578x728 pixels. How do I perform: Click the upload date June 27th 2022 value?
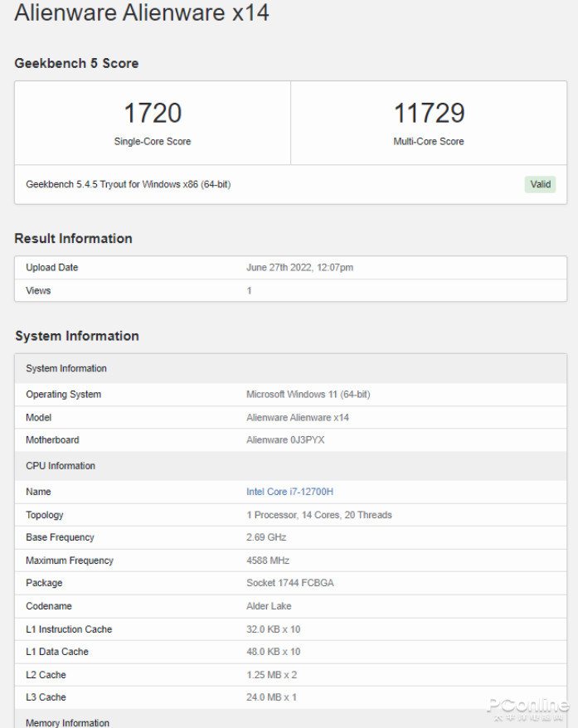click(299, 268)
